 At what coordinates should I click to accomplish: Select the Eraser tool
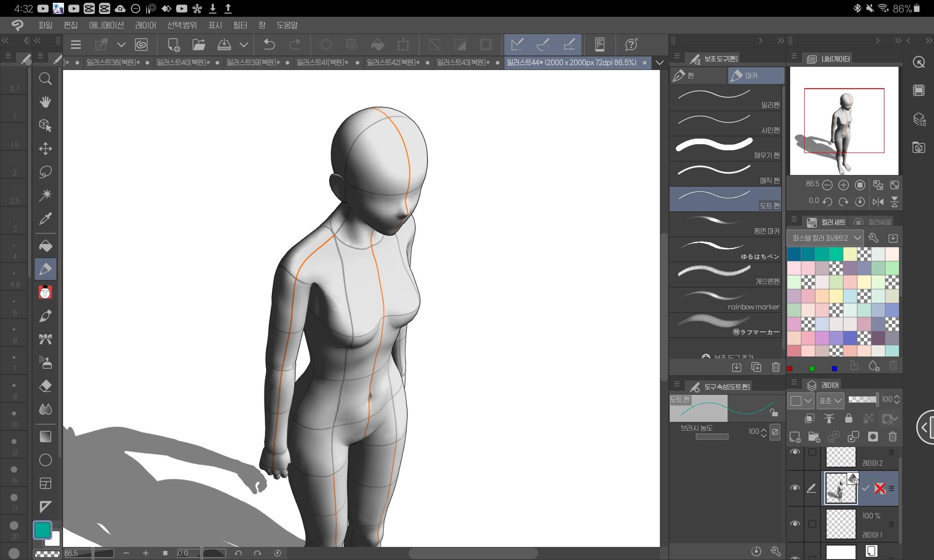[x=45, y=386]
